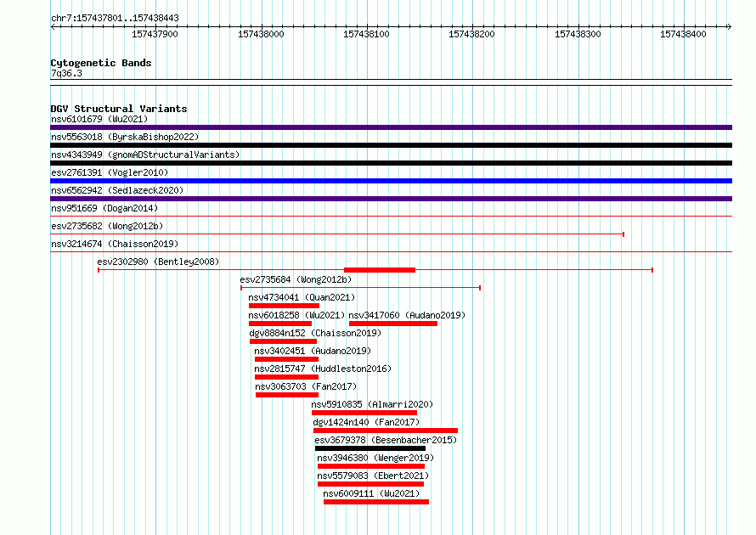
Task: Click the red bar under nsv6018258
Action: coord(280,324)
